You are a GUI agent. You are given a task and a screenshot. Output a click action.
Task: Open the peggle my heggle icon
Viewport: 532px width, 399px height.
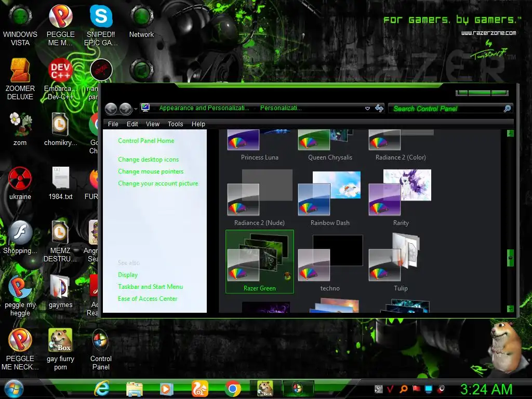[x=20, y=296]
